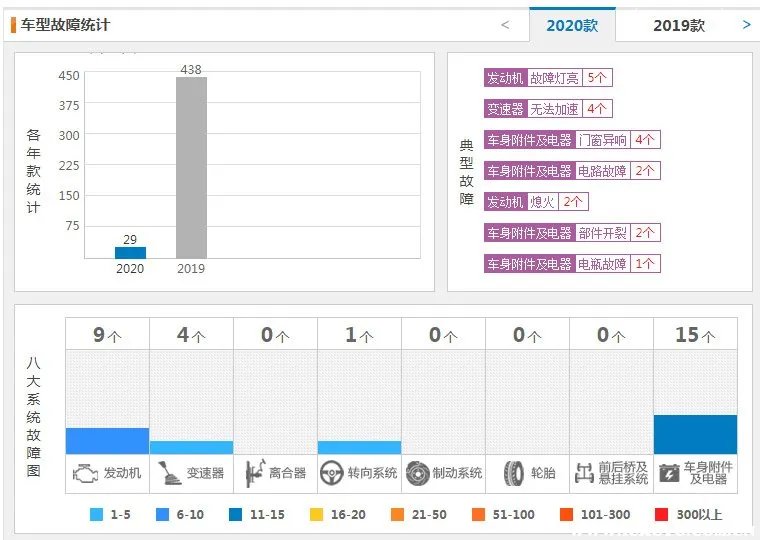Switch to the 2020款 tab

(572, 25)
